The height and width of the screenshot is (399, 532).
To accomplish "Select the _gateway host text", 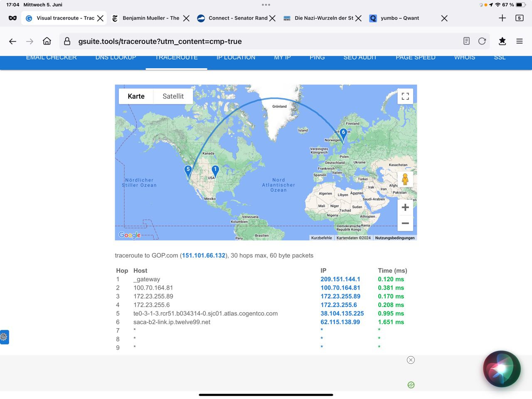I will 147,279.
